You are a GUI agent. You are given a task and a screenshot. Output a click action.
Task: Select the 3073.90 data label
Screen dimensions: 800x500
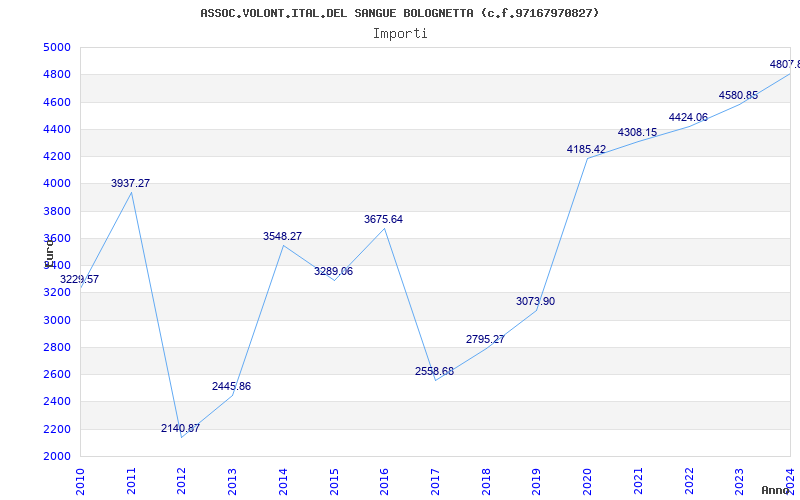(536, 302)
